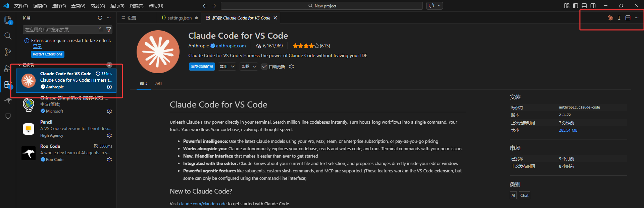Open the settings gear beside auto update
The height and width of the screenshot is (208, 644).
tap(291, 67)
